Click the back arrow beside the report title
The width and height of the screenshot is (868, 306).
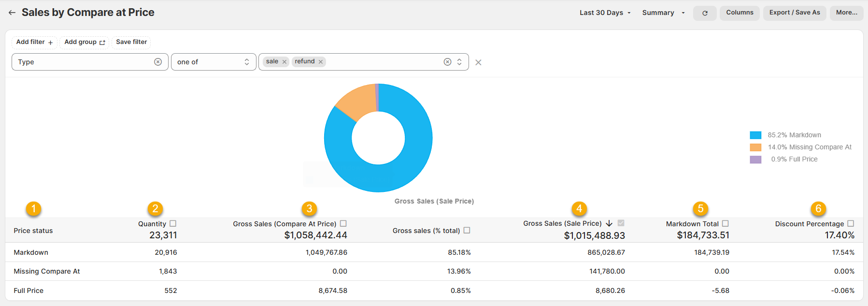(x=12, y=13)
